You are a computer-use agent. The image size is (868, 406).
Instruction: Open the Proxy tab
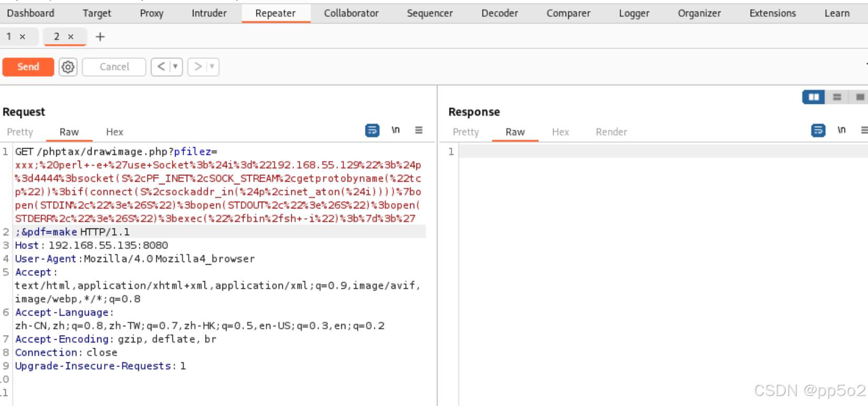[151, 13]
